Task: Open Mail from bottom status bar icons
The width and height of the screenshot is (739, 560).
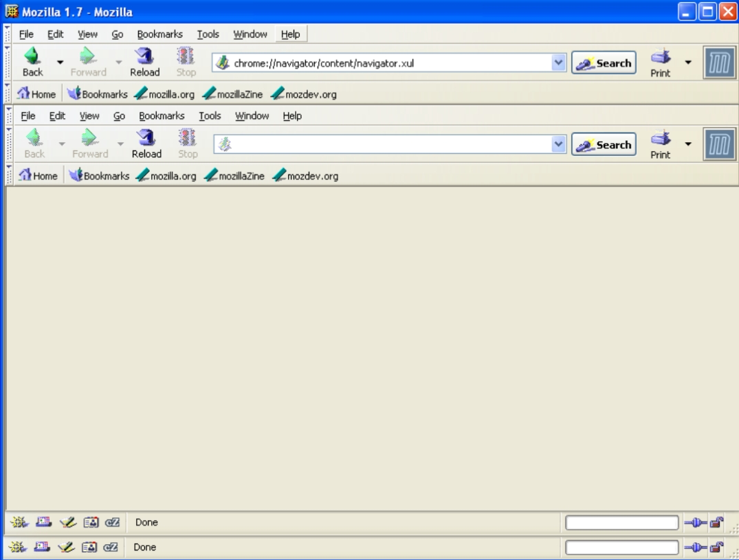Action: (x=41, y=547)
